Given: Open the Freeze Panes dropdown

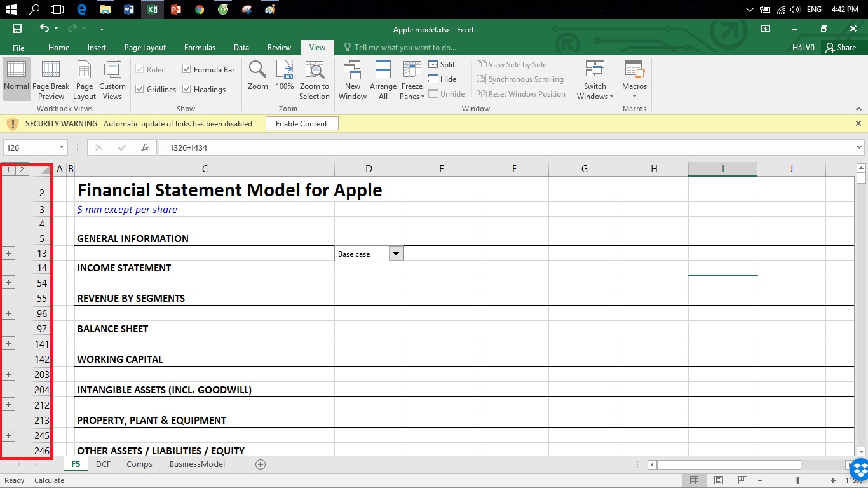Looking at the screenshot, I should 412,79.
